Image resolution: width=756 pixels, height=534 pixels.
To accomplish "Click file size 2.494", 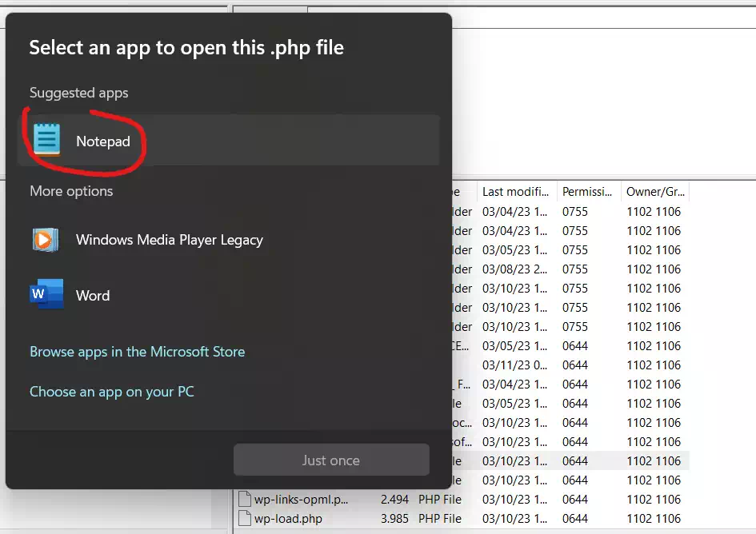I will coord(394,500).
